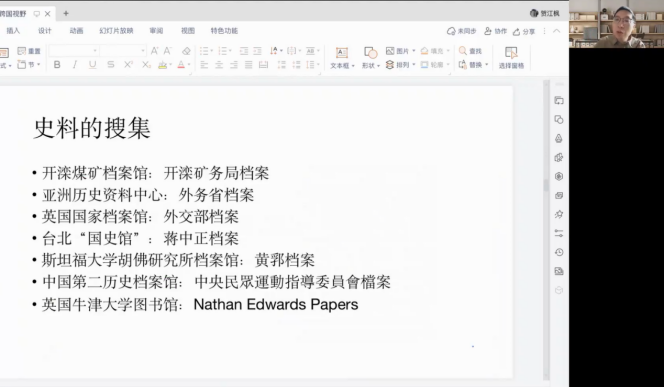Clear formatting with the eraser icon

[x=186, y=51]
